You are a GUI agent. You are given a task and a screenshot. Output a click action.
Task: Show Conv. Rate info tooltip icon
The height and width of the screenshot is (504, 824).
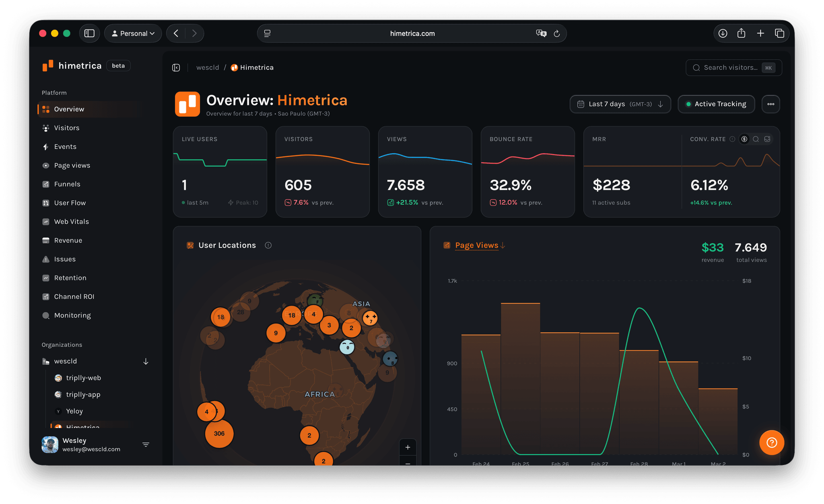[732, 139]
